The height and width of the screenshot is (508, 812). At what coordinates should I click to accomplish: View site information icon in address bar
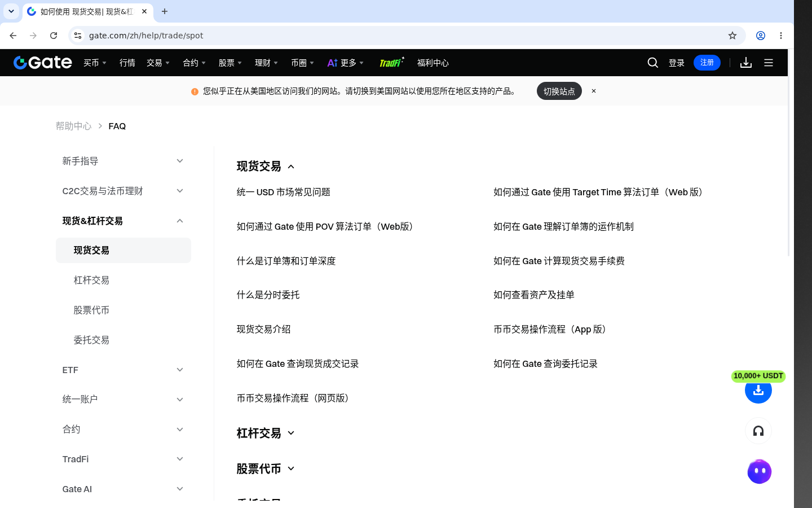(78, 36)
